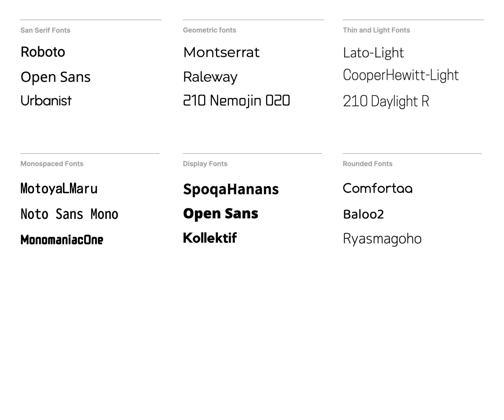
Task: Choose the 210 Daylight R font
Action: [386, 101]
